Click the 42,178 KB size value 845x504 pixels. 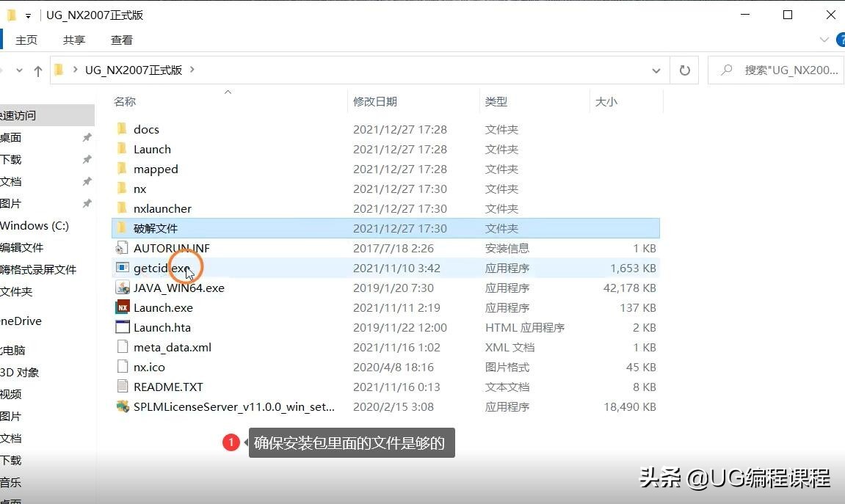tap(629, 288)
